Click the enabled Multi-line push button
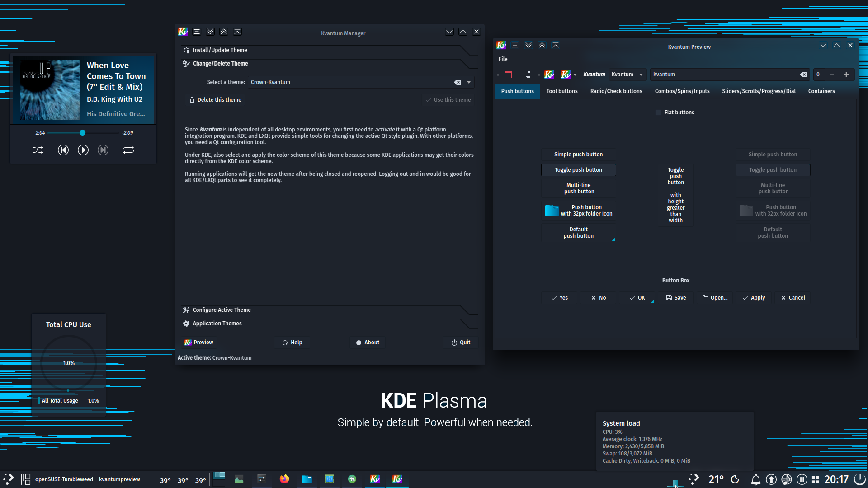Image resolution: width=868 pixels, height=488 pixels. 579,188
